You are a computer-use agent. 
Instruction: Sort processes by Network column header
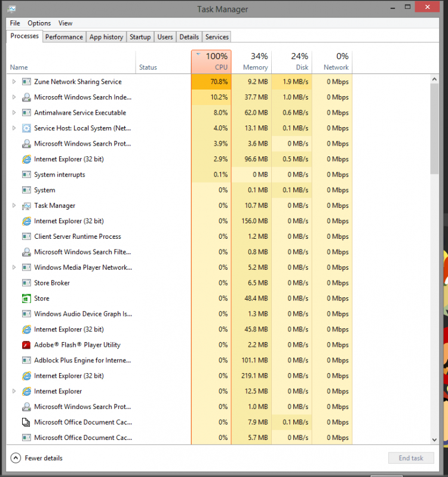coord(332,61)
